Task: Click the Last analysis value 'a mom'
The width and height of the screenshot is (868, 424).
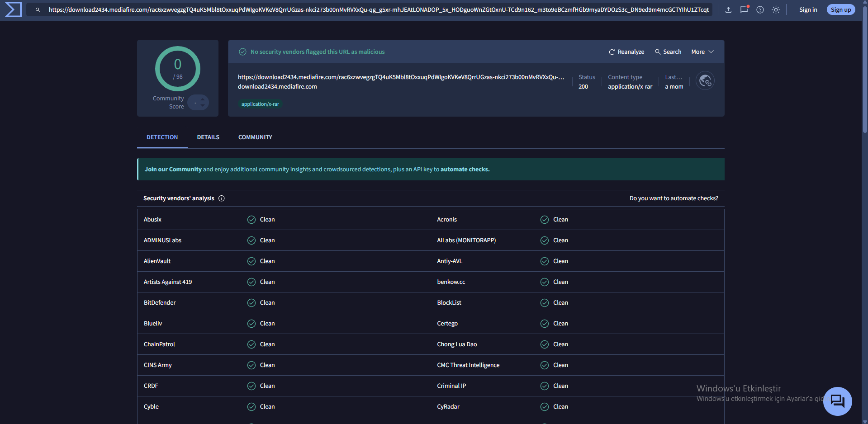Action: (674, 87)
